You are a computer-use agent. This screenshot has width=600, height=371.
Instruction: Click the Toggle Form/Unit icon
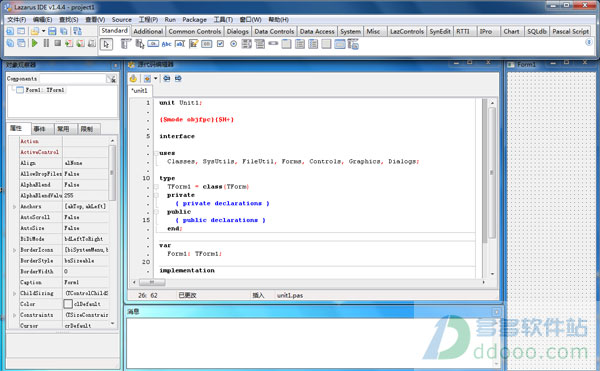77,31
